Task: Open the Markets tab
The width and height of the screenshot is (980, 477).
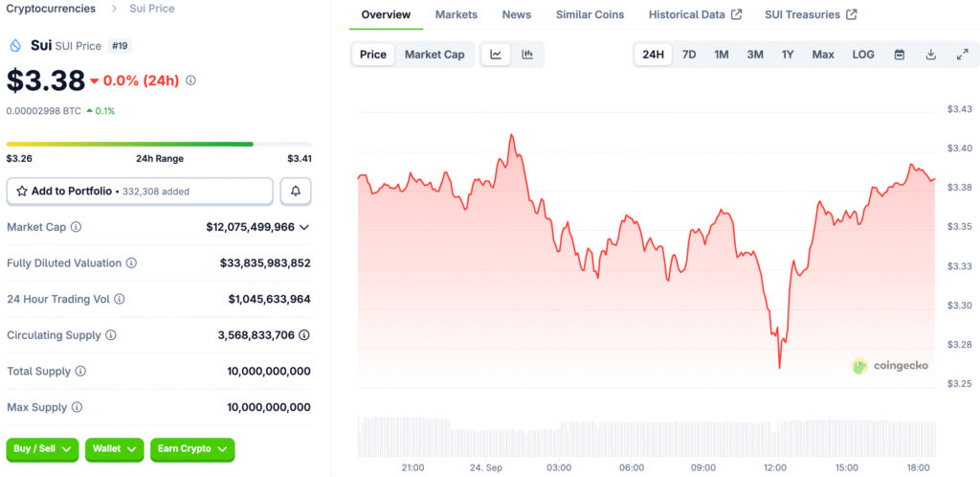Action: point(457,14)
